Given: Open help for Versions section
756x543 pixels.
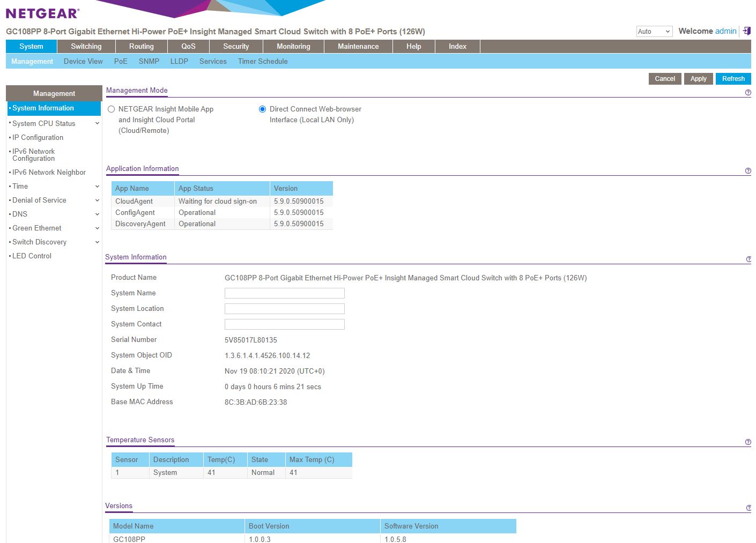Looking at the screenshot, I should (x=748, y=508).
